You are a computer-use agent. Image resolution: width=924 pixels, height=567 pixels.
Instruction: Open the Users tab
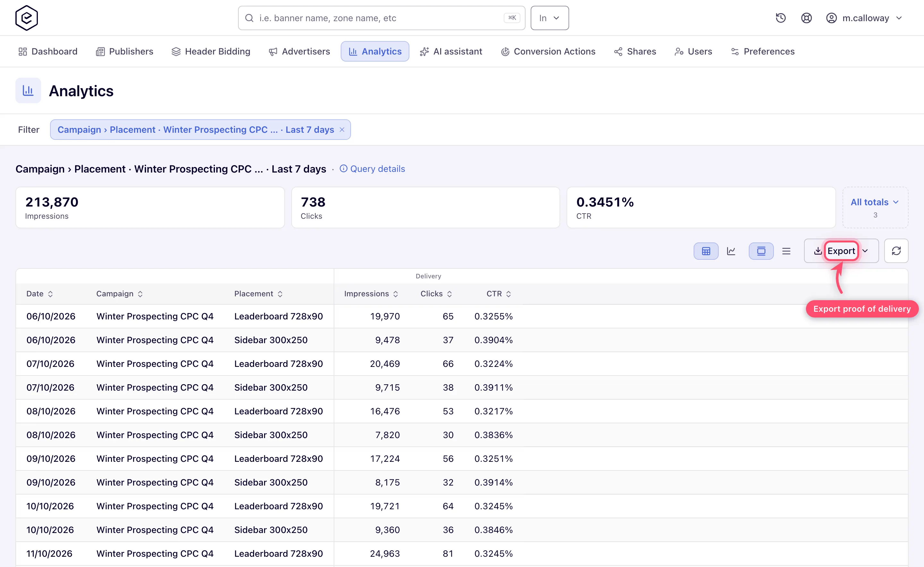click(693, 51)
